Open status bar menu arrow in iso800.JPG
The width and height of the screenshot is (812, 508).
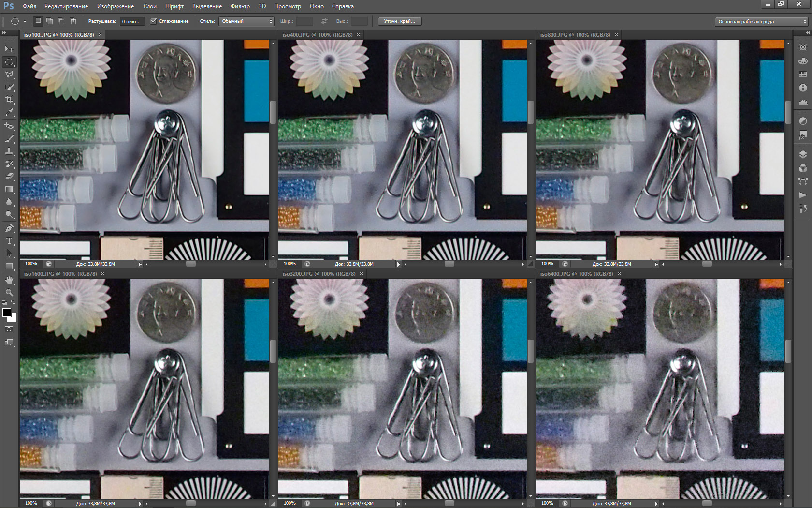656,264
